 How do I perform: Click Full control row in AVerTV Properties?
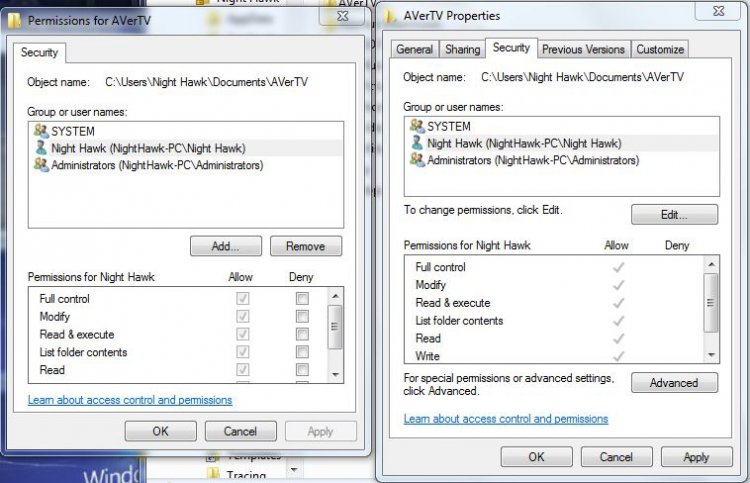point(555,267)
